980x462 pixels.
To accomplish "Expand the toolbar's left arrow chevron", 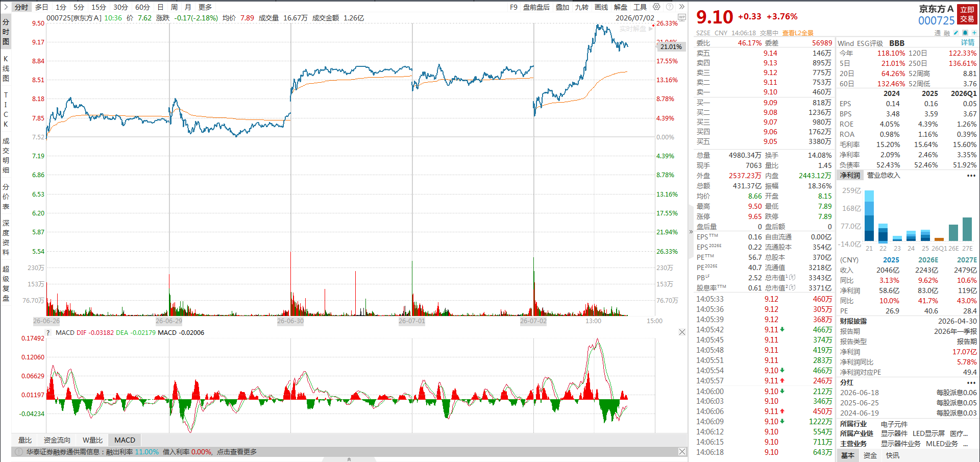I will click(x=6, y=7).
